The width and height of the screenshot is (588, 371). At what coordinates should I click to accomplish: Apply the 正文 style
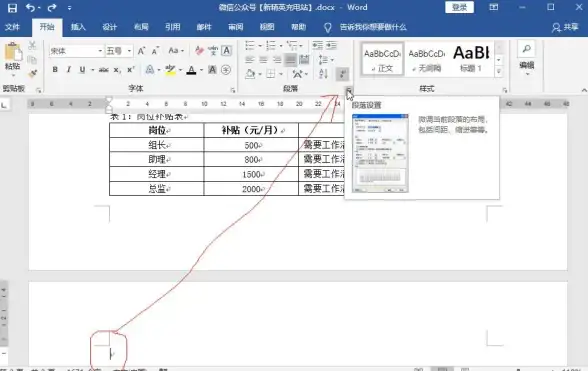pyautogui.click(x=382, y=60)
